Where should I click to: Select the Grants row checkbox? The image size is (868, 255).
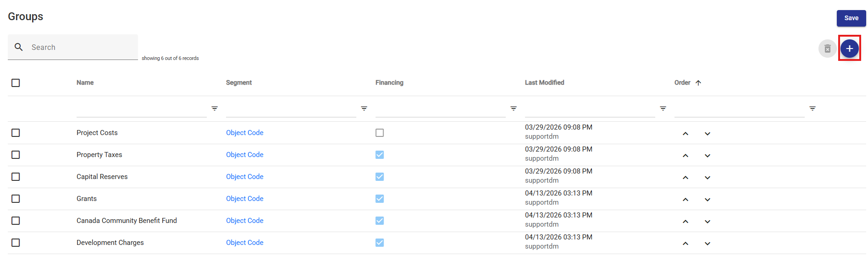point(16,199)
